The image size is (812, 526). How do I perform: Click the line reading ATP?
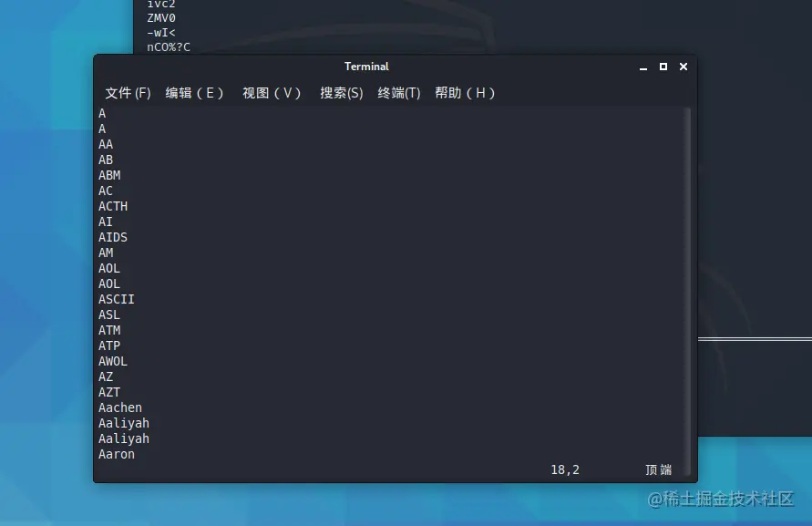point(109,346)
